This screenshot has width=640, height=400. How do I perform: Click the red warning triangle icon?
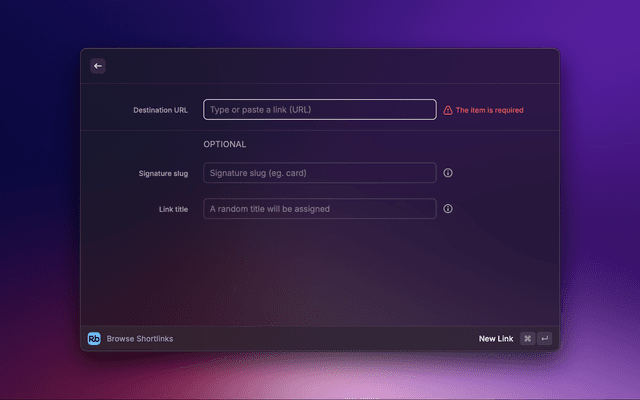(x=448, y=110)
